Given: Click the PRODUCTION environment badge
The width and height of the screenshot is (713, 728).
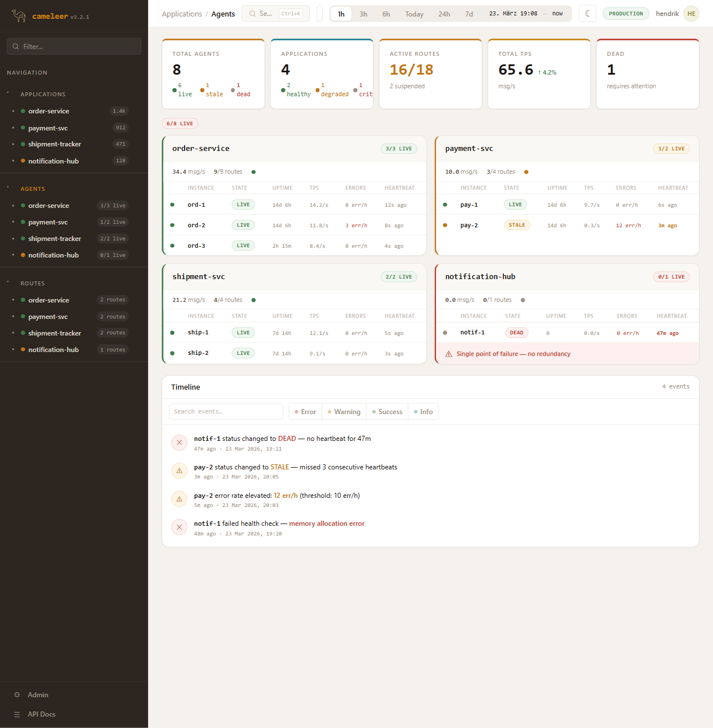Looking at the screenshot, I should pyautogui.click(x=626, y=14).
